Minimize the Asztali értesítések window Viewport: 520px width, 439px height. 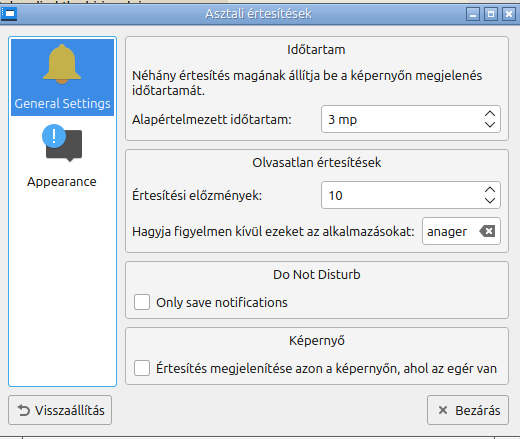[x=473, y=14]
